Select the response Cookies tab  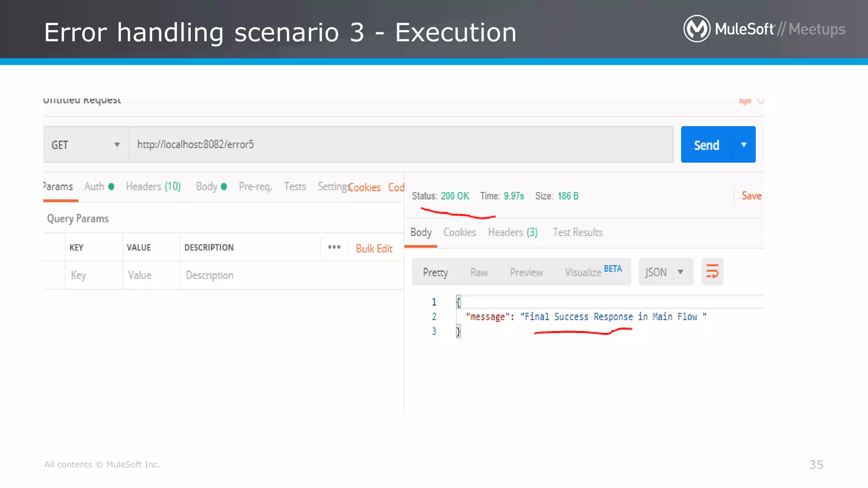click(459, 232)
